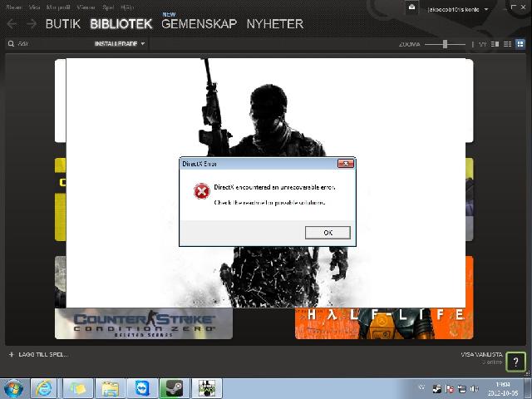532x399 pixels.
Task: Open the NYHETER tab
Action: [x=275, y=24]
